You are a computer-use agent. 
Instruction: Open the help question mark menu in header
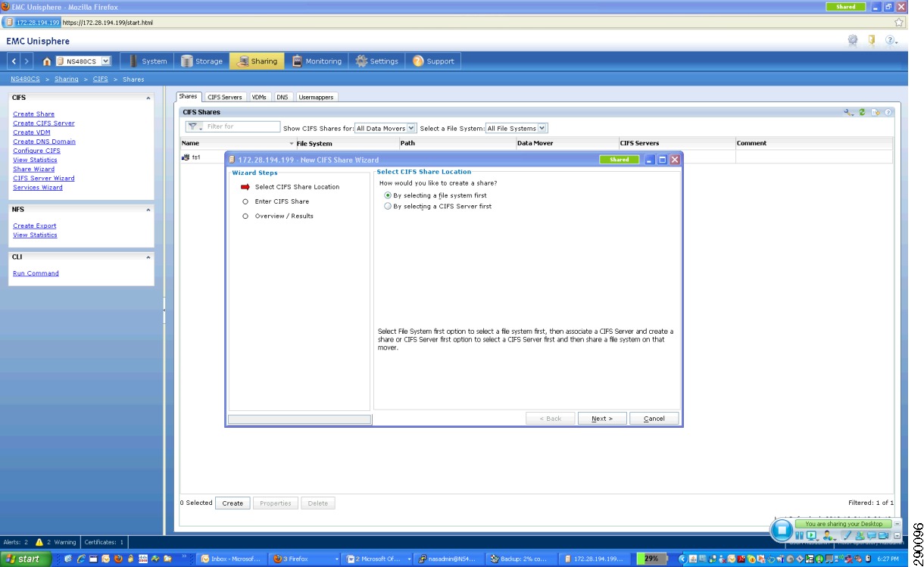tap(891, 41)
